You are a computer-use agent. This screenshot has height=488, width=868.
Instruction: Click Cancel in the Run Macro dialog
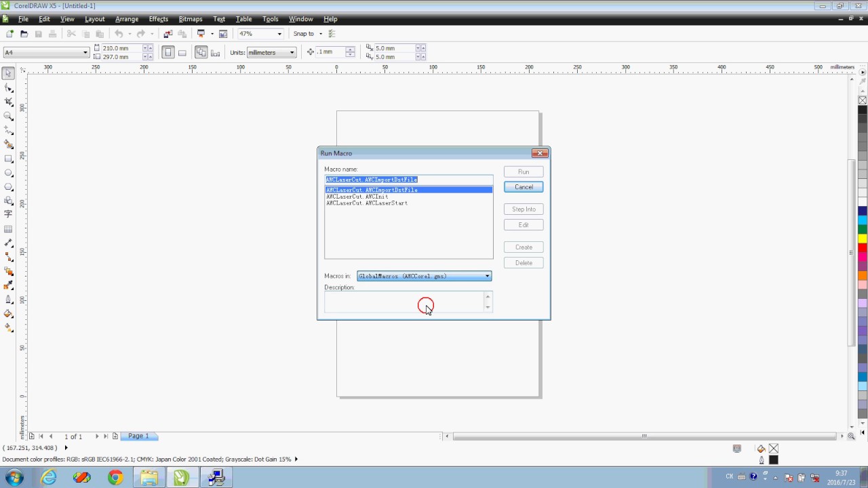[524, 187]
